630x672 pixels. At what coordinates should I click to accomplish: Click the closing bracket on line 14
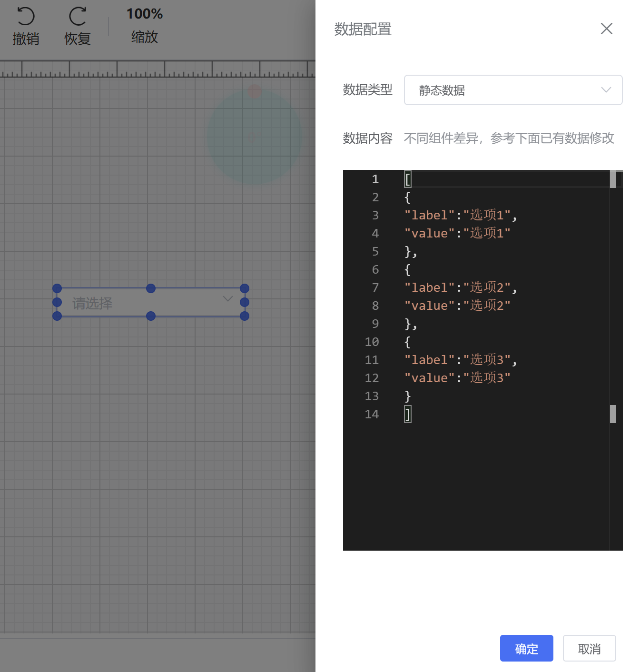coord(408,414)
